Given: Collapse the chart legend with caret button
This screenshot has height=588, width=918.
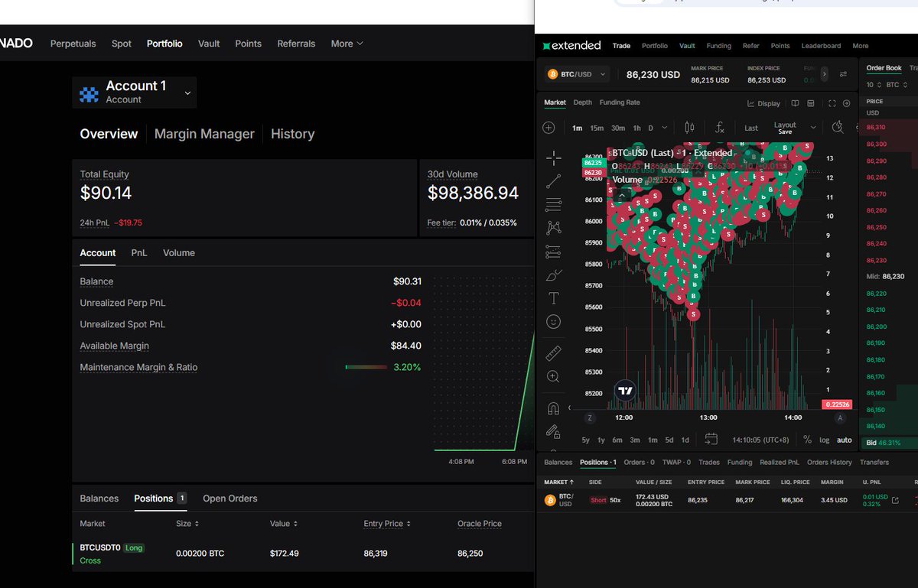Looking at the screenshot, I should pos(622,196).
